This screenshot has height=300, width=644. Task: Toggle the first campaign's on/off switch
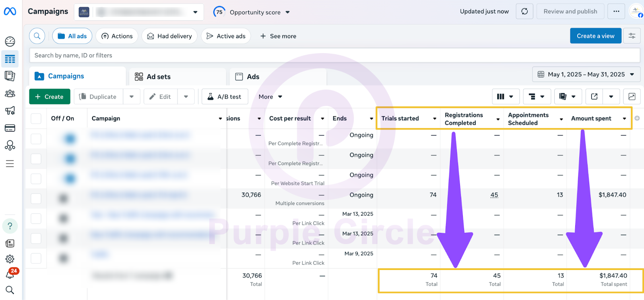(70, 139)
